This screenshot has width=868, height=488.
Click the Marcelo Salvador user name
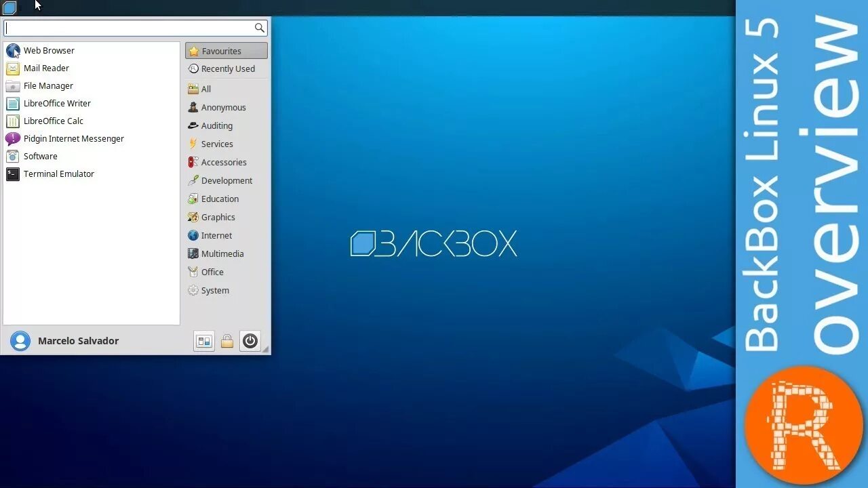[x=78, y=341]
